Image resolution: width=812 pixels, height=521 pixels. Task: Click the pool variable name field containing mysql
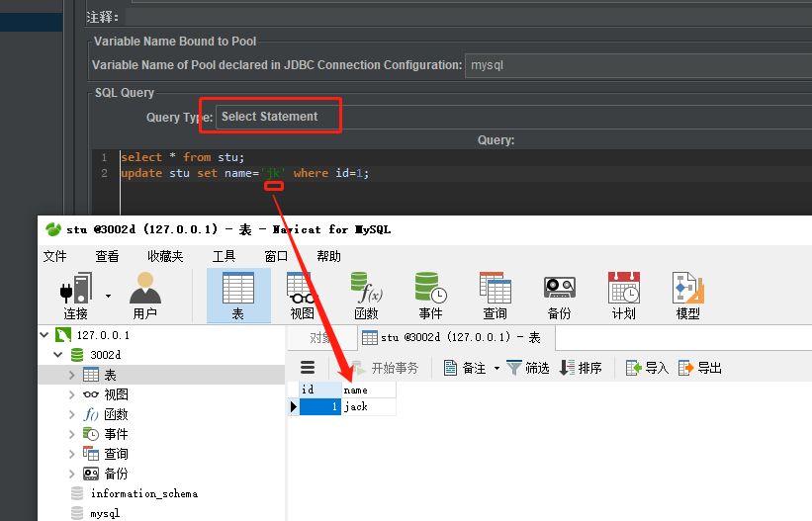point(639,65)
